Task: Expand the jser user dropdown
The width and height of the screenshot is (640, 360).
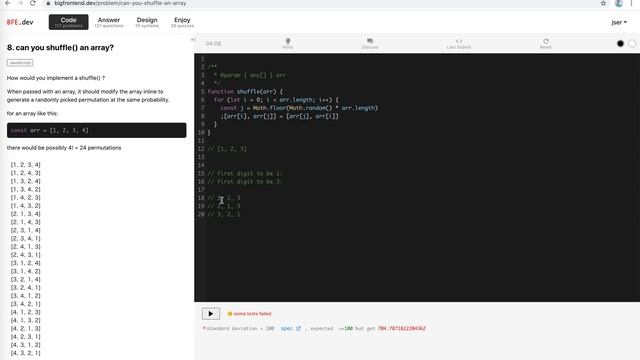Action: 619,22
